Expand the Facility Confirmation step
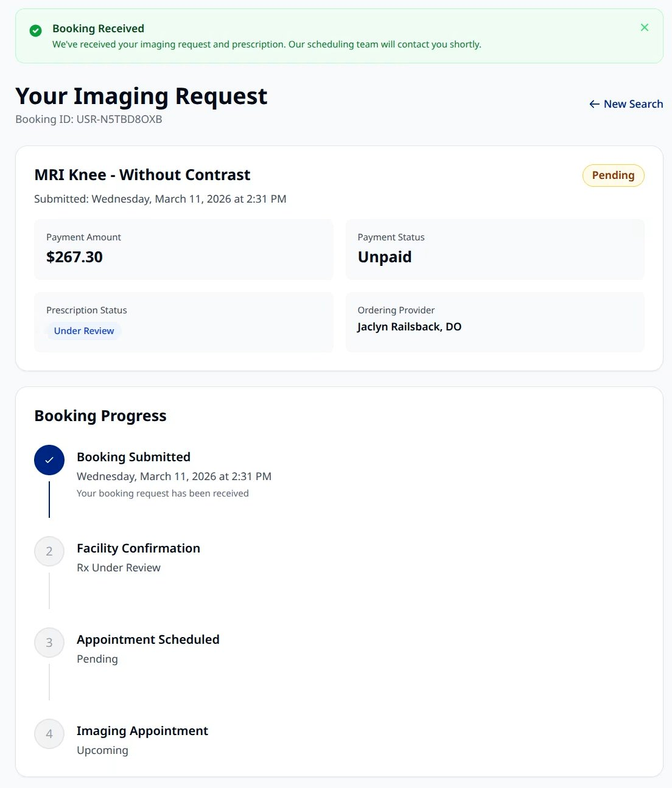 tap(138, 548)
